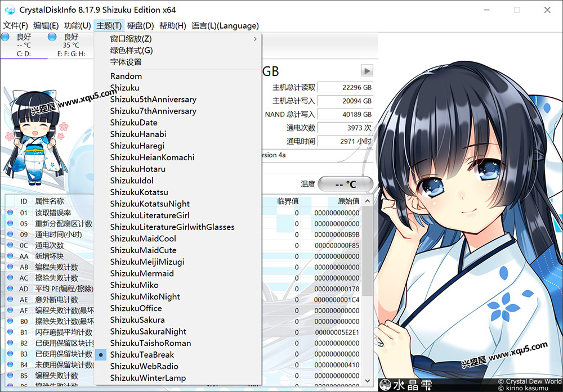
Task: Choose the ShizukuIdol theme
Action: (178, 181)
